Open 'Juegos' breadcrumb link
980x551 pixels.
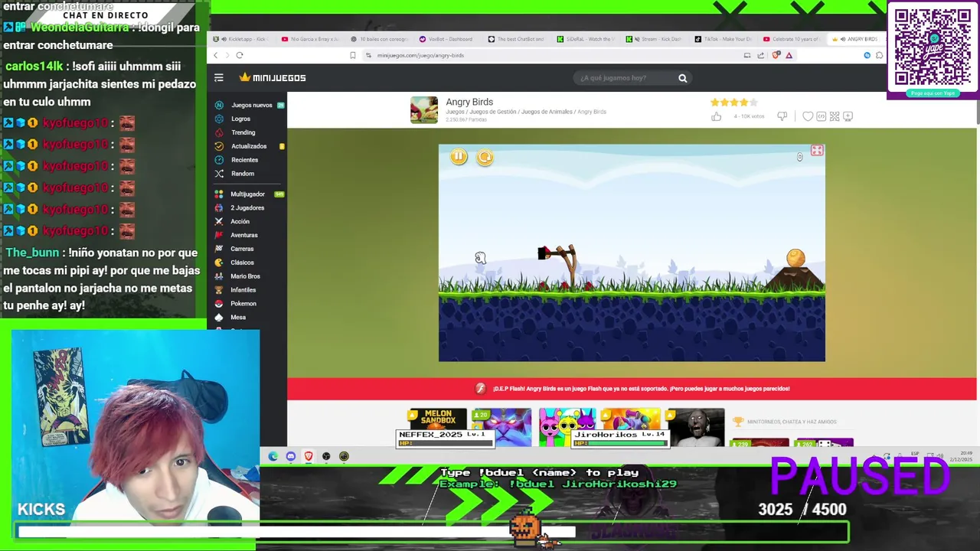[455, 112]
